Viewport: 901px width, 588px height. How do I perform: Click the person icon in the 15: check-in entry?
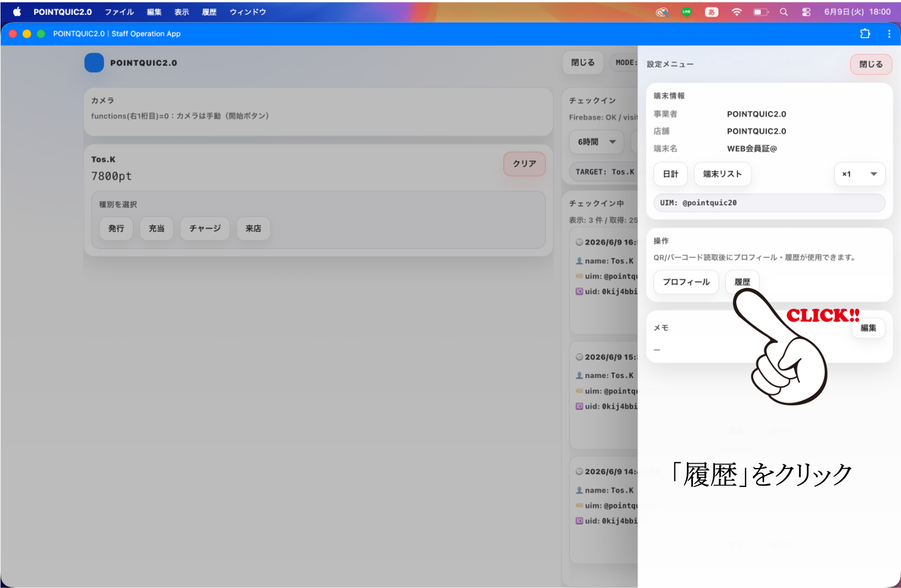click(x=579, y=376)
